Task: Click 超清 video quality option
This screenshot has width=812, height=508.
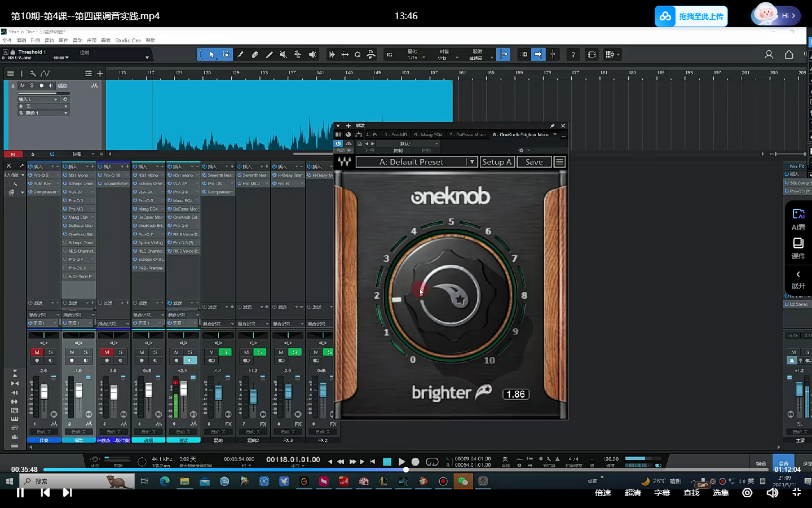Action: tap(633, 493)
